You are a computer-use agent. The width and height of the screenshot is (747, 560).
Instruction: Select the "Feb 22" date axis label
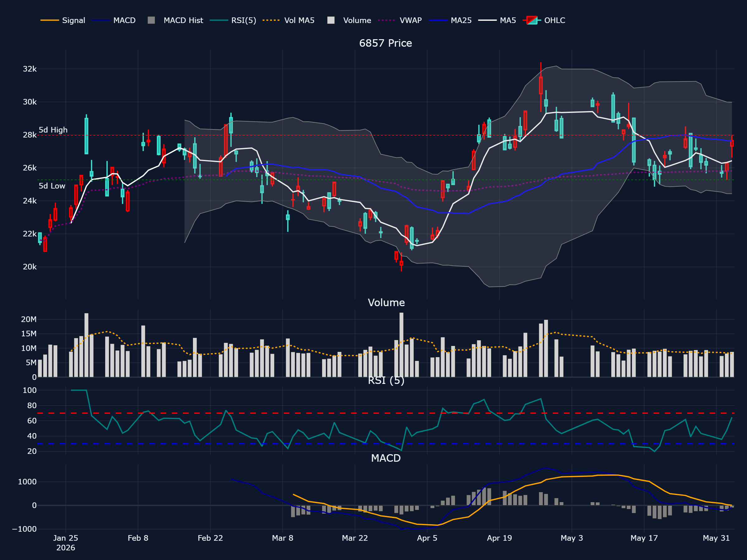[x=210, y=538]
